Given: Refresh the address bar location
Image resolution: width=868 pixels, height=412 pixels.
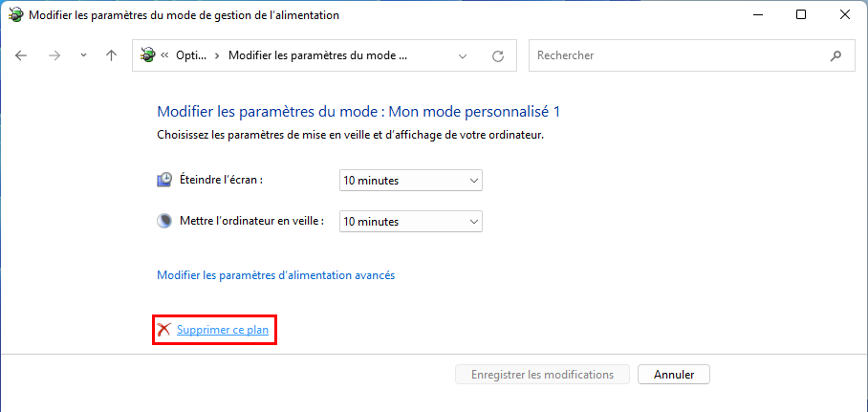Looking at the screenshot, I should (498, 56).
